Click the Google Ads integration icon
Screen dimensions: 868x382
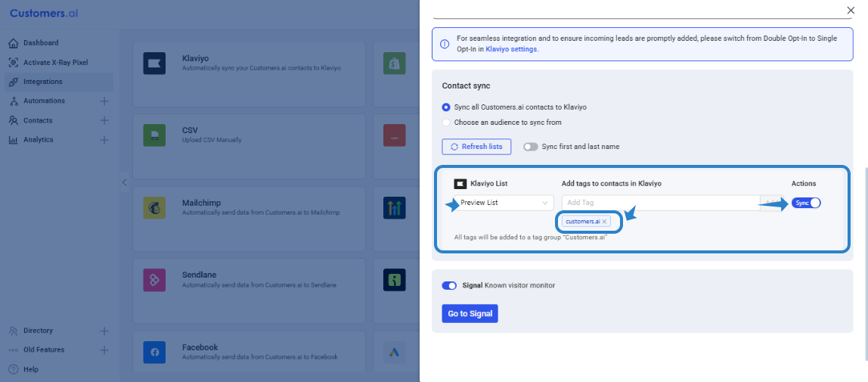pyautogui.click(x=395, y=352)
